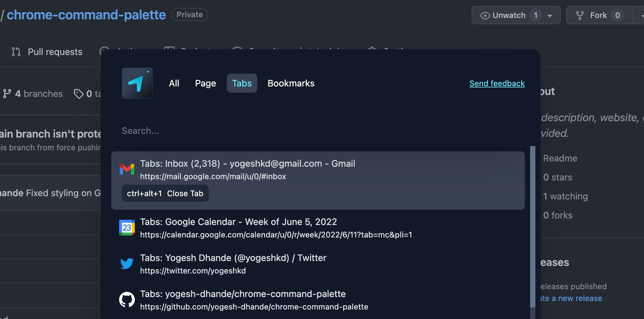Click the Pull requests icon on GitHub
Viewport: 644px width, 319px height.
pyautogui.click(x=16, y=52)
